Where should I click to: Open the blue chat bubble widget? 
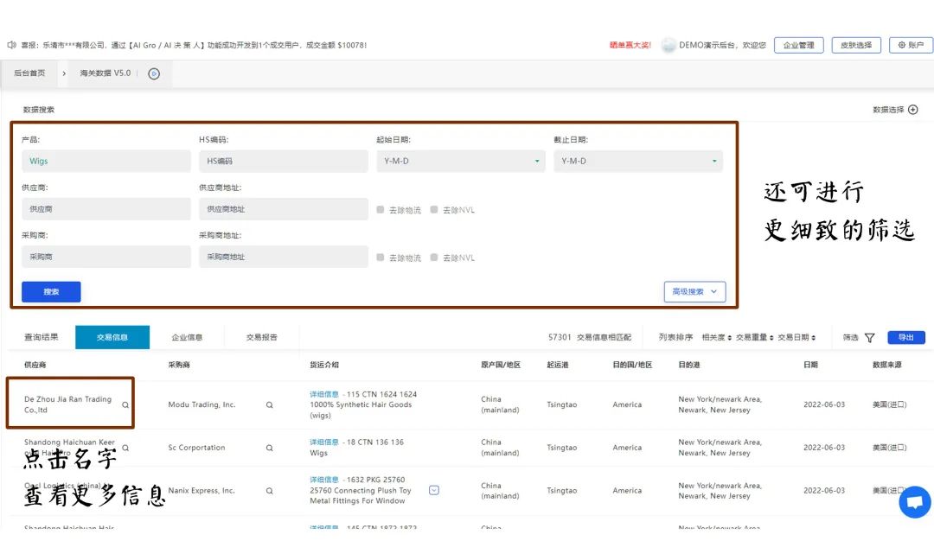[914, 502]
